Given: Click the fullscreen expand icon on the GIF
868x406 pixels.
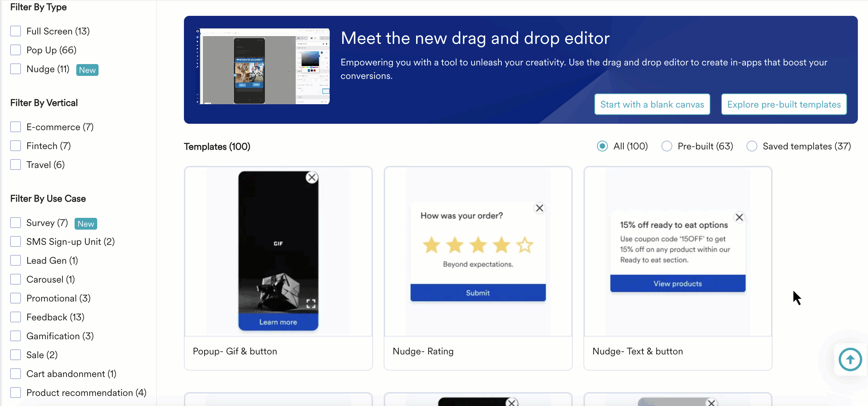Looking at the screenshot, I should coord(311,303).
